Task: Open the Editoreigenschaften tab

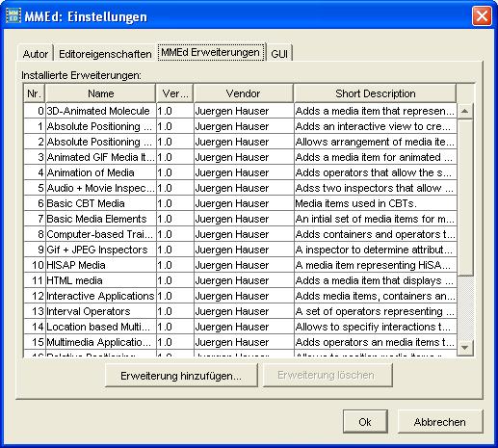Action: click(105, 54)
